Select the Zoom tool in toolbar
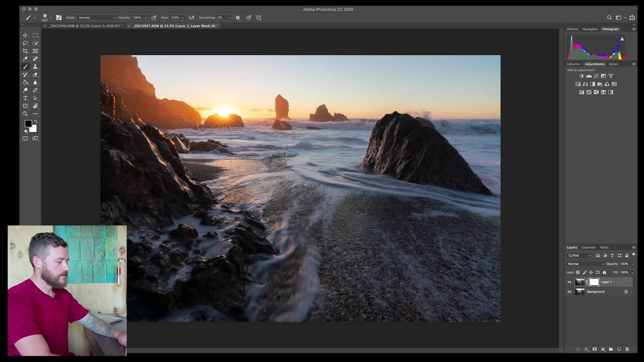The height and width of the screenshot is (362, 644). 25,114
